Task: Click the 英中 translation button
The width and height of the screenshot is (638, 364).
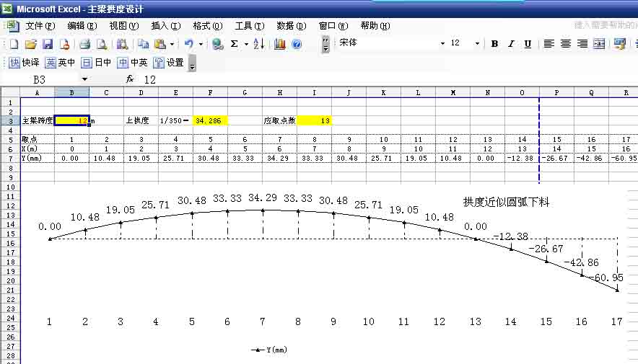Action: [x=60, y=63]
